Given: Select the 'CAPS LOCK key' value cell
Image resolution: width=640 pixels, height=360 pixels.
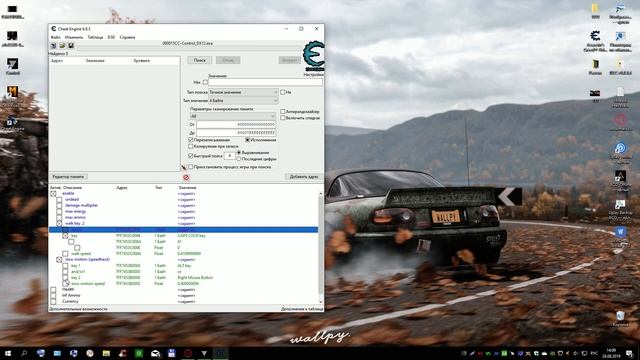Looking at the screenshot, I should [x=191, y=236].
